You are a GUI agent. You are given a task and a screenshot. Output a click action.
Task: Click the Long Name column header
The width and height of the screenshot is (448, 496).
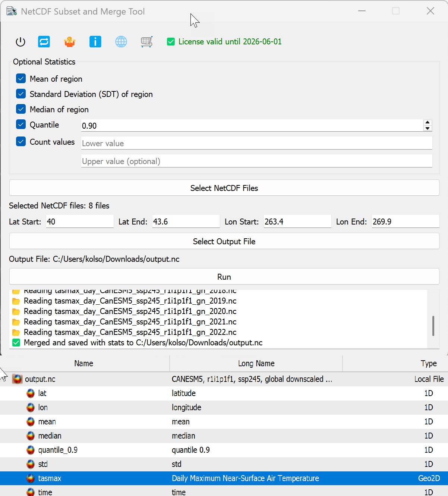coord(256,364)
